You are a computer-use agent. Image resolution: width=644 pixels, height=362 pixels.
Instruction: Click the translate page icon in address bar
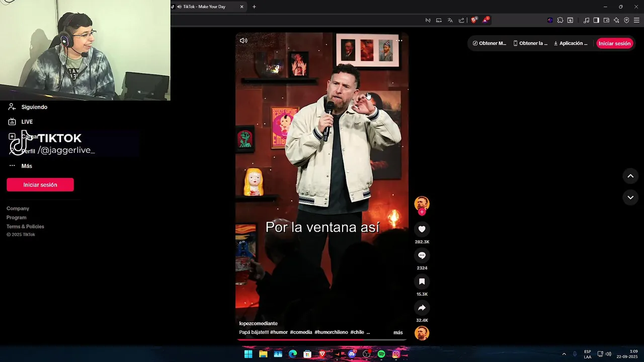click(450, 20)
